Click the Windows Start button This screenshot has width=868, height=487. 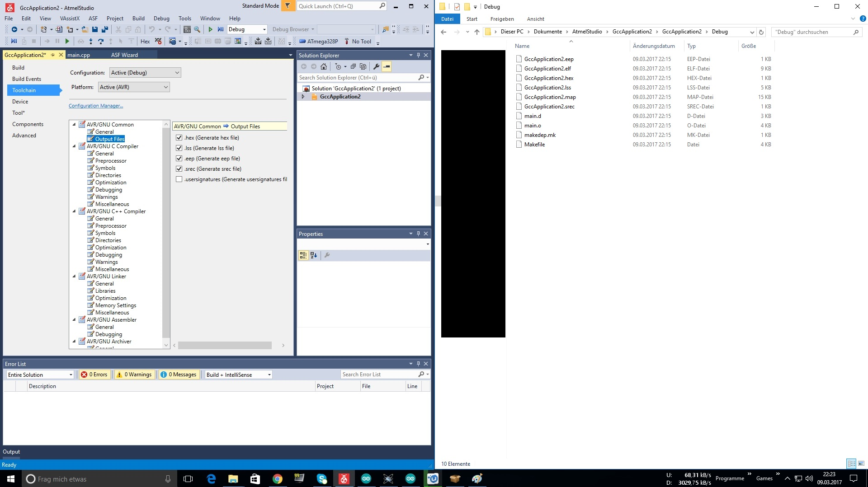(x=11, y=479)
